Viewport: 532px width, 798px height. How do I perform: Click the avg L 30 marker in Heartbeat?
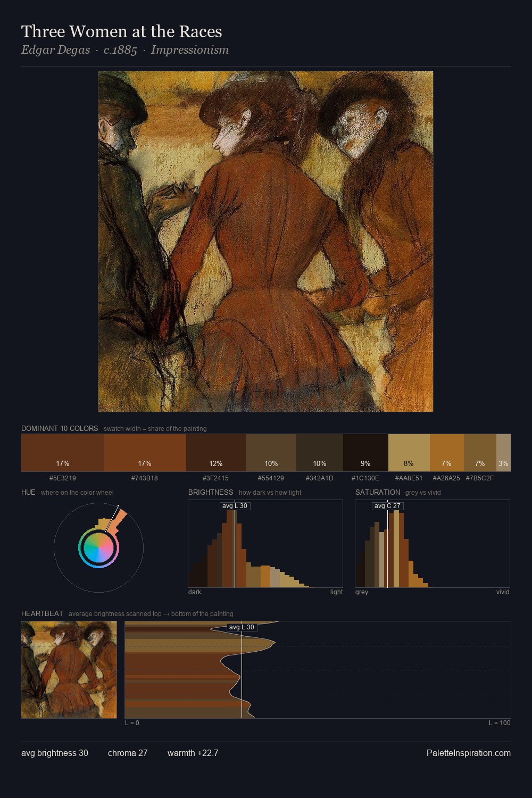242,627
